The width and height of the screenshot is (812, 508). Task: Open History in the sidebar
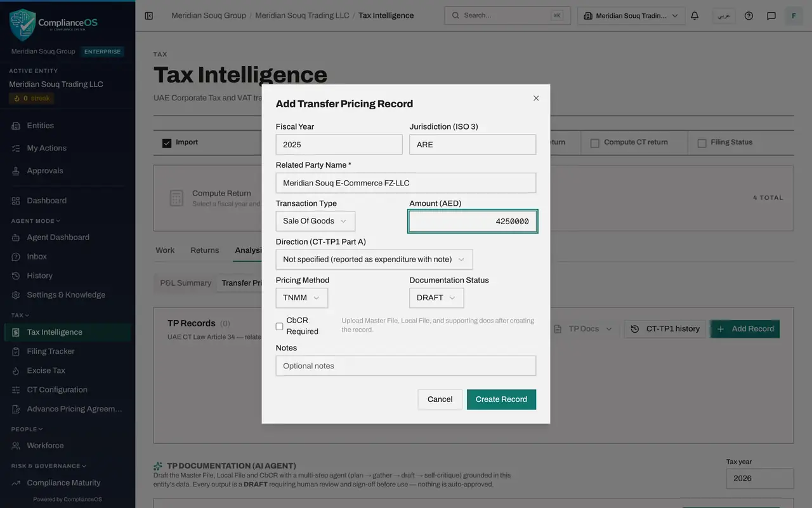point(67,276)
